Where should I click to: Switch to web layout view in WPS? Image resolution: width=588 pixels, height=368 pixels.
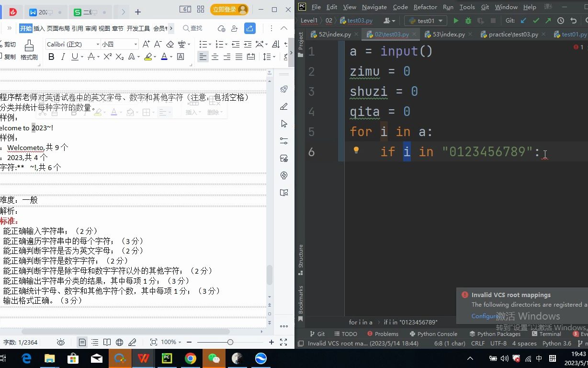(120, 342)
